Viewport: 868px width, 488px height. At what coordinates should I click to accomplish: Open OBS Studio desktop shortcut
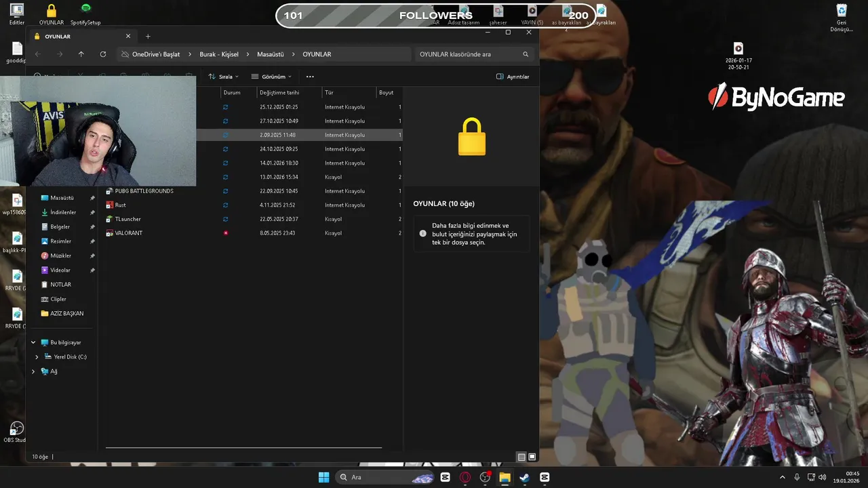click(16, 432)
